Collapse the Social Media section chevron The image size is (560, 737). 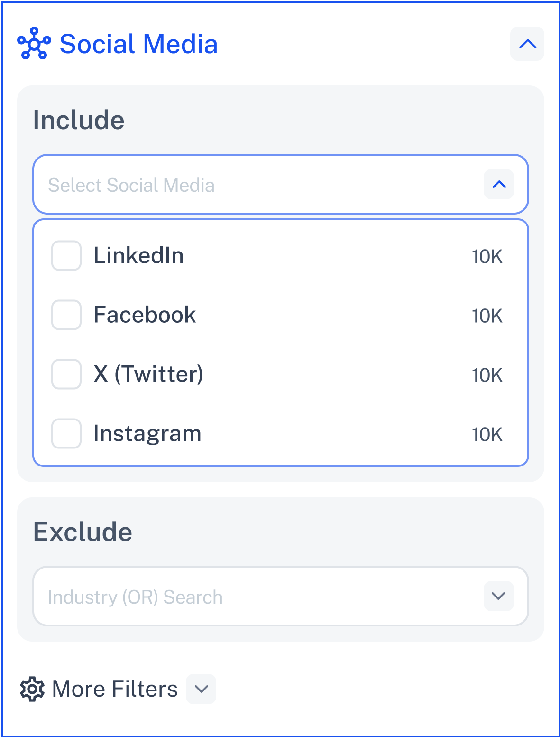[527, 44]
